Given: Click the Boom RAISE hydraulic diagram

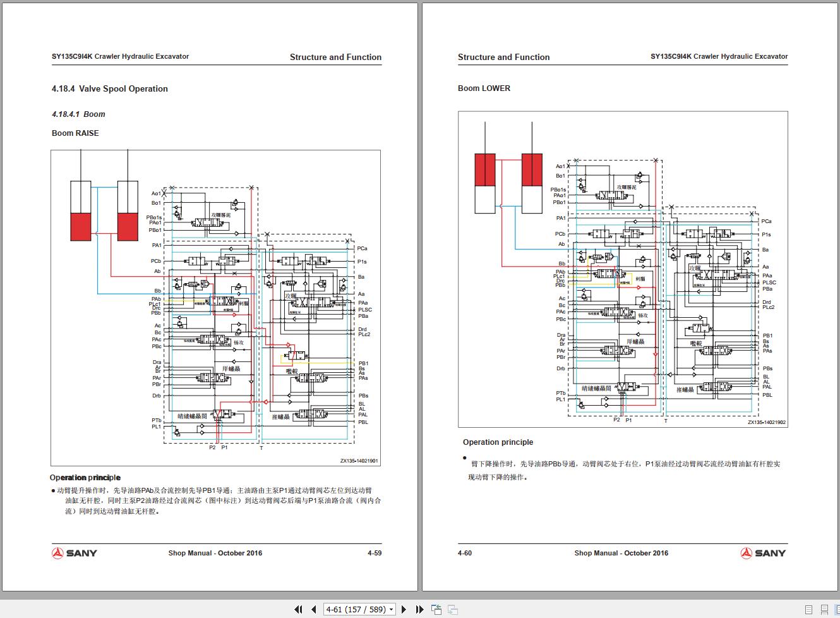Looking at the screenshot, I should [215, 308].
